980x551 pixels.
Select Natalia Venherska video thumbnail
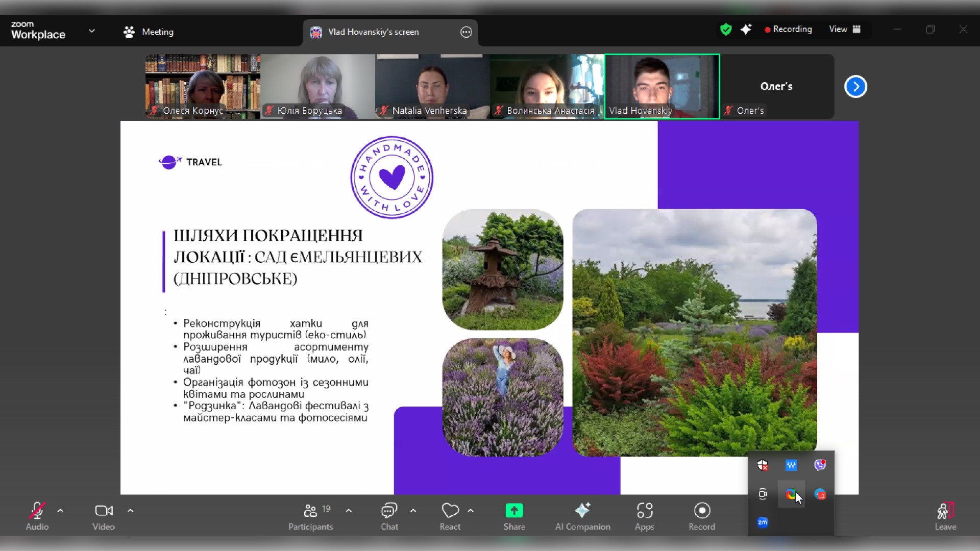(432, 86)
